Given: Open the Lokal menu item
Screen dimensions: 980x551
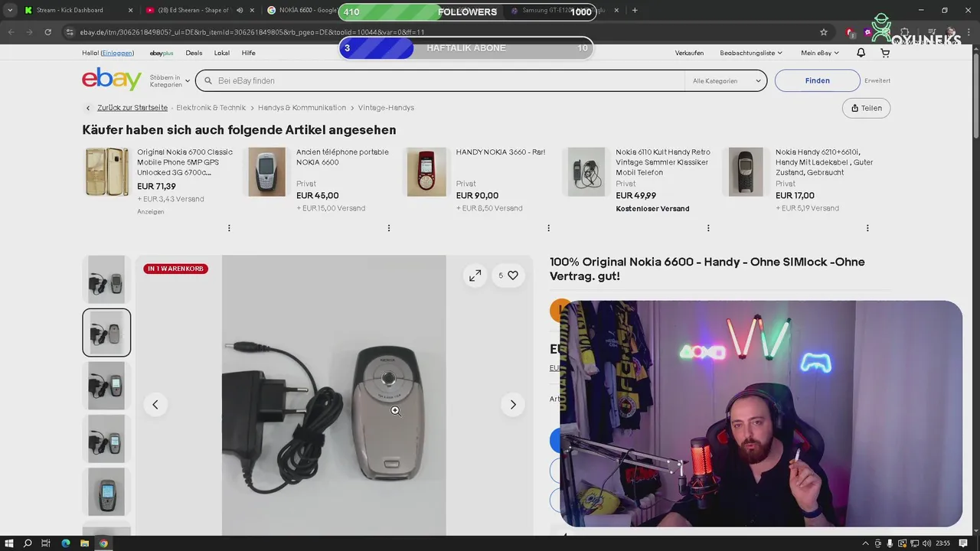Looking at the screenshot, I should [222, 53].
